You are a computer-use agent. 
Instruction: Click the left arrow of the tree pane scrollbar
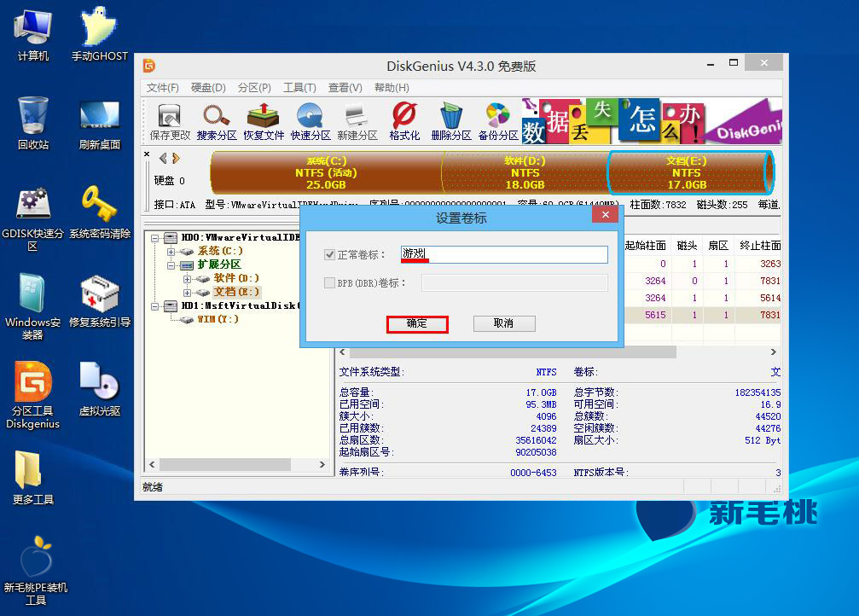(x=152, y=465)
